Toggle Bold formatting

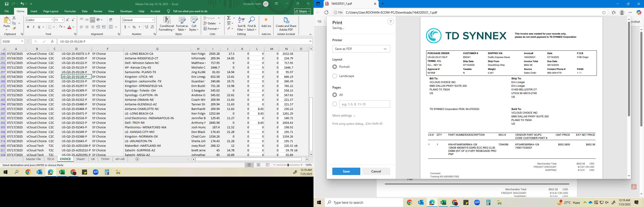(x=28, y=27)
